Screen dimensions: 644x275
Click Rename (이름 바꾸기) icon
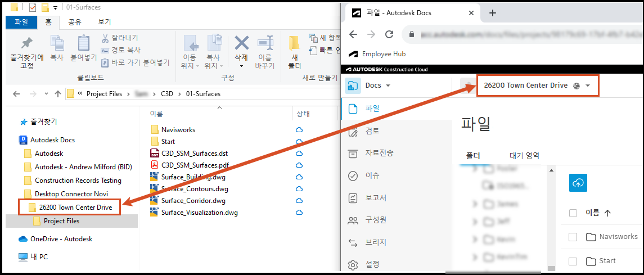(265, 42)
